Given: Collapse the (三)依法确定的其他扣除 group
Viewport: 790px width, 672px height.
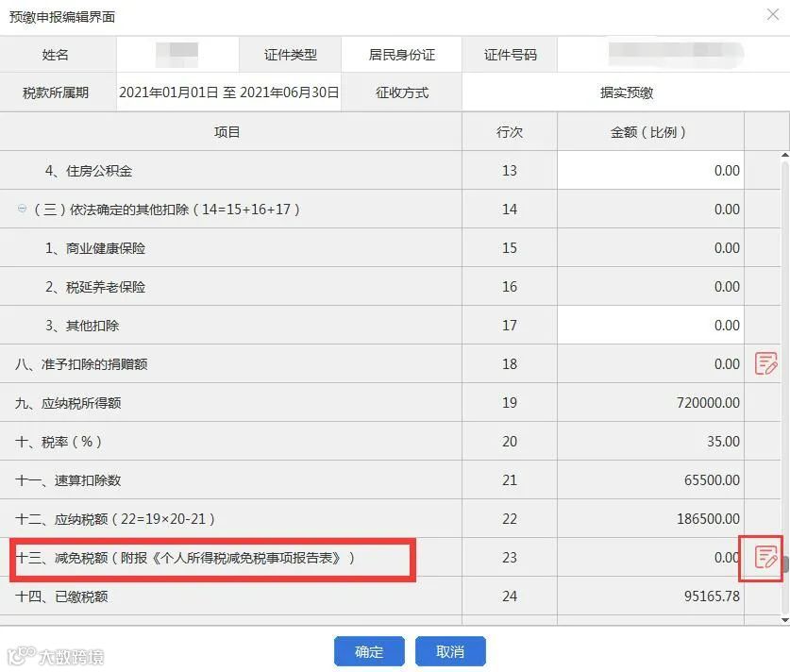Looking at the screenshot, I should click(22, 209).
